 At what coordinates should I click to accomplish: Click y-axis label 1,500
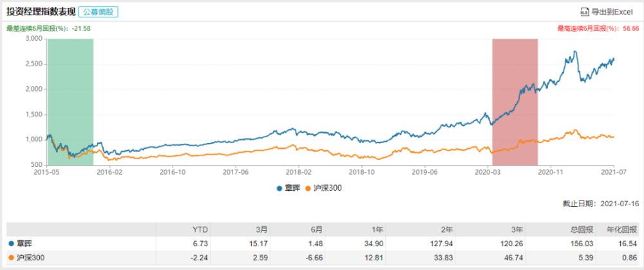click(35, 115)
